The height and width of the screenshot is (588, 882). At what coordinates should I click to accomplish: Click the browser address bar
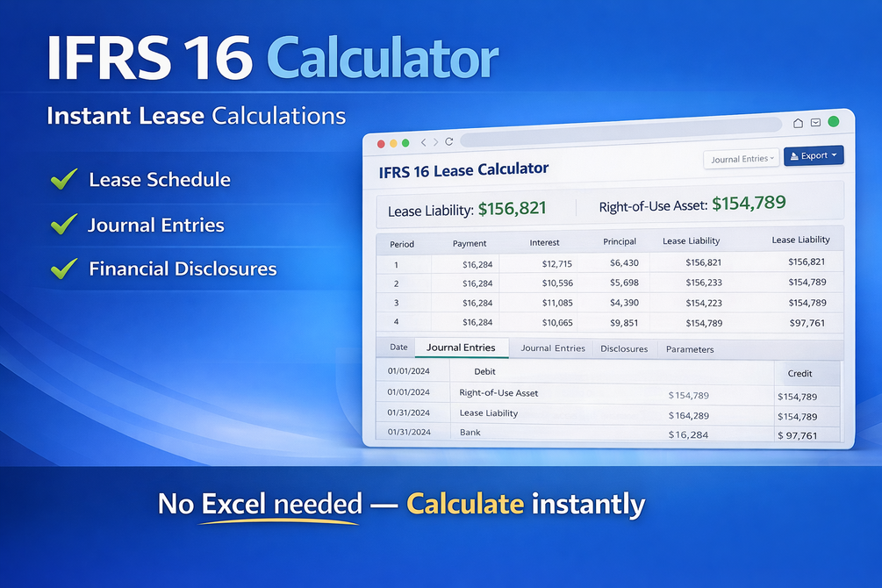point(621,133)
